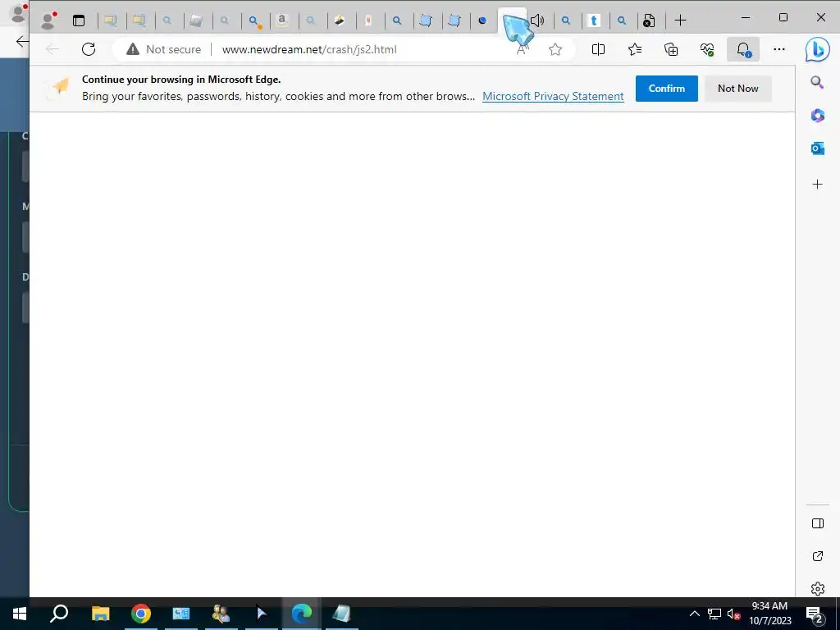Open the sidebar Search tool
The height and width of the screenshot is (630, 840).
point(817,82)
